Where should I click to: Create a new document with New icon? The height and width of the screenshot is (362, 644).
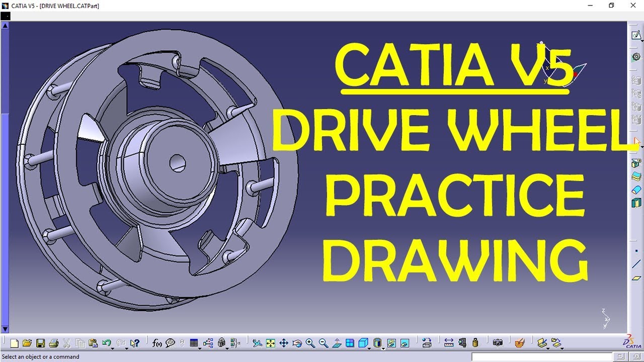[x=15, y=343]
